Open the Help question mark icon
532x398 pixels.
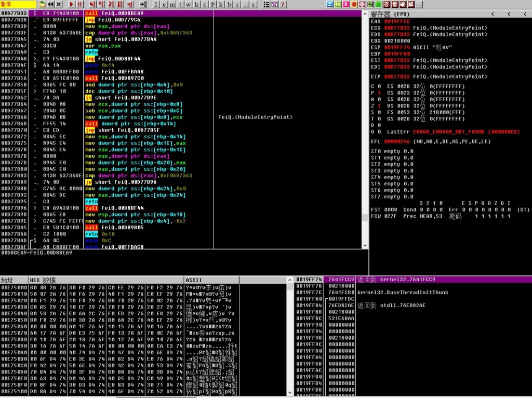coord(282,4)
